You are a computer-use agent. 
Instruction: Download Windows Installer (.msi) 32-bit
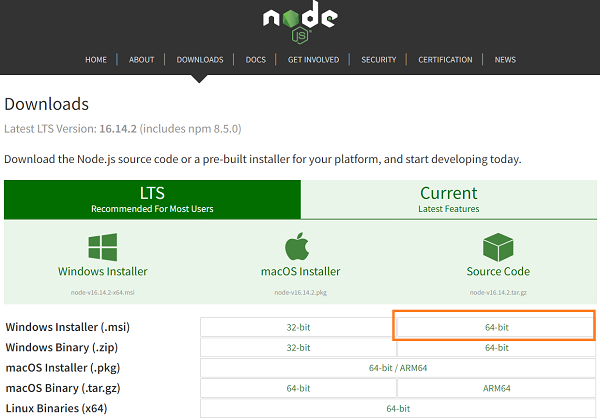point(298,327)
